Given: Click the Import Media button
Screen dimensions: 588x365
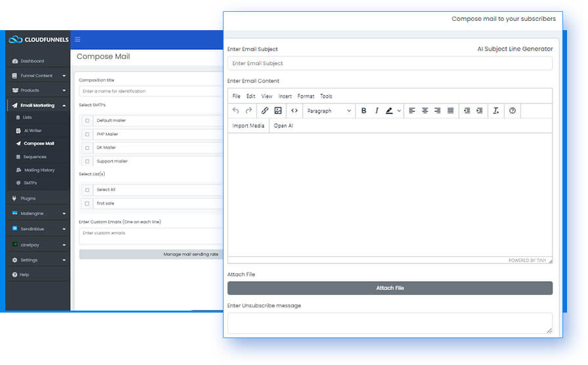Looking at the screenshot, I should [x=248, y=126].
